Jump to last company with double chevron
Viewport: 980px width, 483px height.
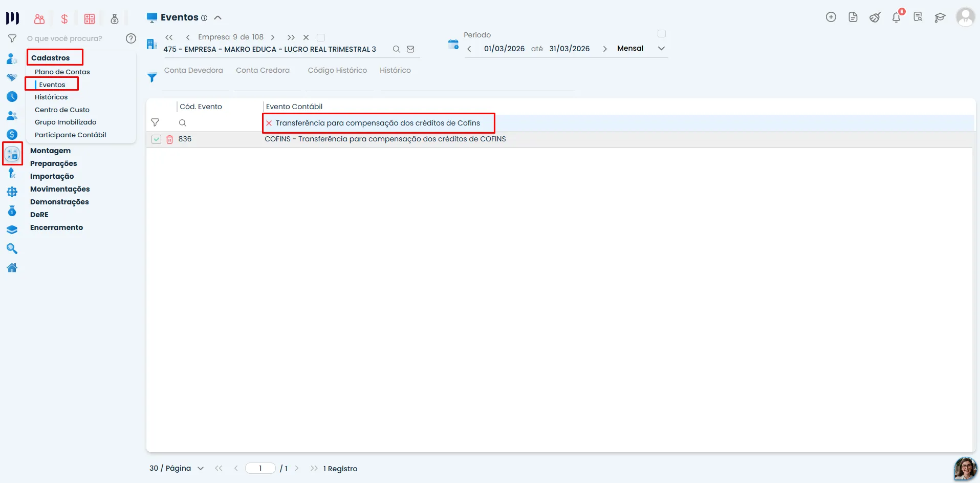coord(291,37)
